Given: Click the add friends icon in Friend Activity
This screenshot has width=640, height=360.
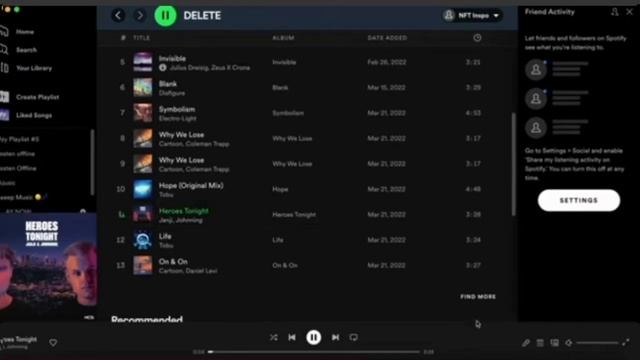Looking at the screenshot, I should (x=615, y=12).
